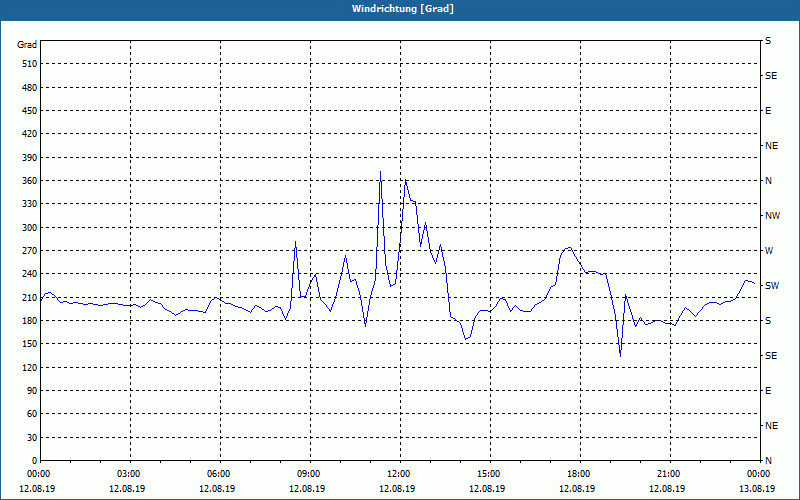Click SE compass label beside the 480 gridline
The height and width of the screenshot is (500, 800).
click(x=771, y=76)
